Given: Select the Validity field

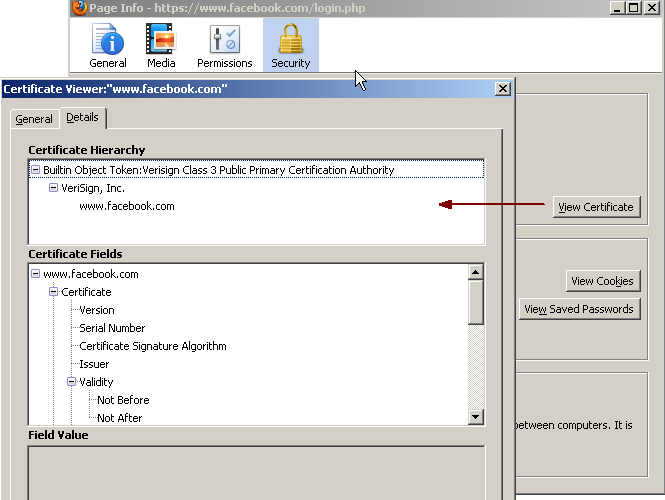Looking at the screenshot, I should coord(96,383).
